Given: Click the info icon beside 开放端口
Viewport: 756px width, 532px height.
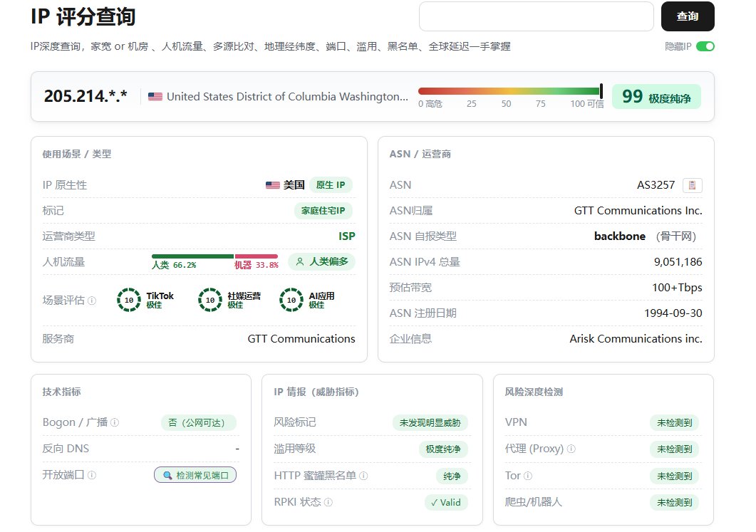Looking at the screenshot, I should (x=92, y=475).
